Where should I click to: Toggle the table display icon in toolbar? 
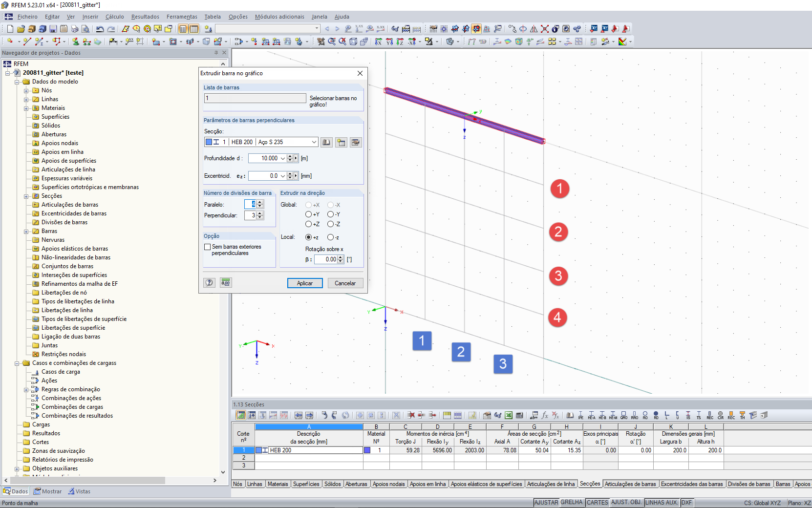[194, 29]
